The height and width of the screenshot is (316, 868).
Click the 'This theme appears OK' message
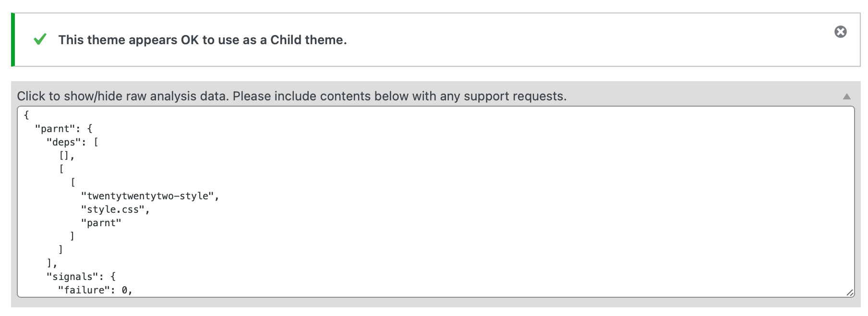[x=202, y=40]
